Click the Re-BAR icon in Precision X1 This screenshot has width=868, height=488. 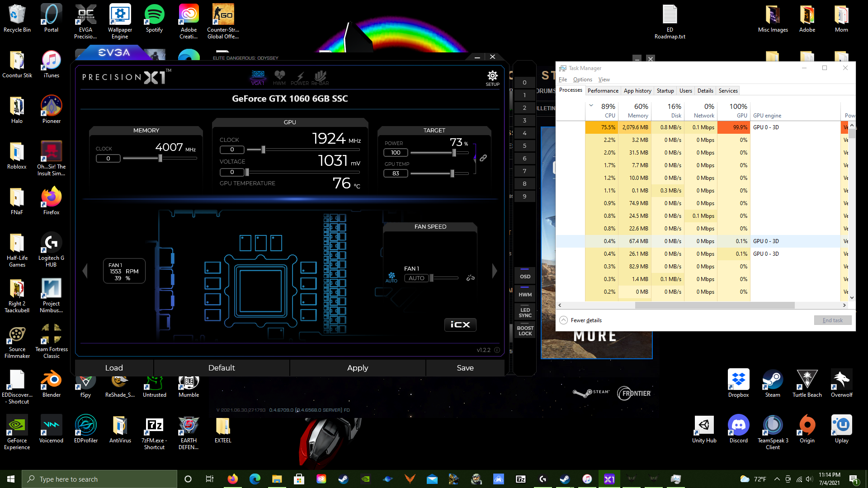point(320,78)
